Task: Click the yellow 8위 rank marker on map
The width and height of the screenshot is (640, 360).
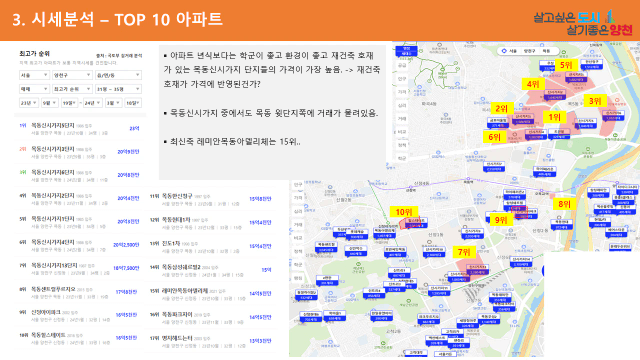Action: [x=564, y=204]
